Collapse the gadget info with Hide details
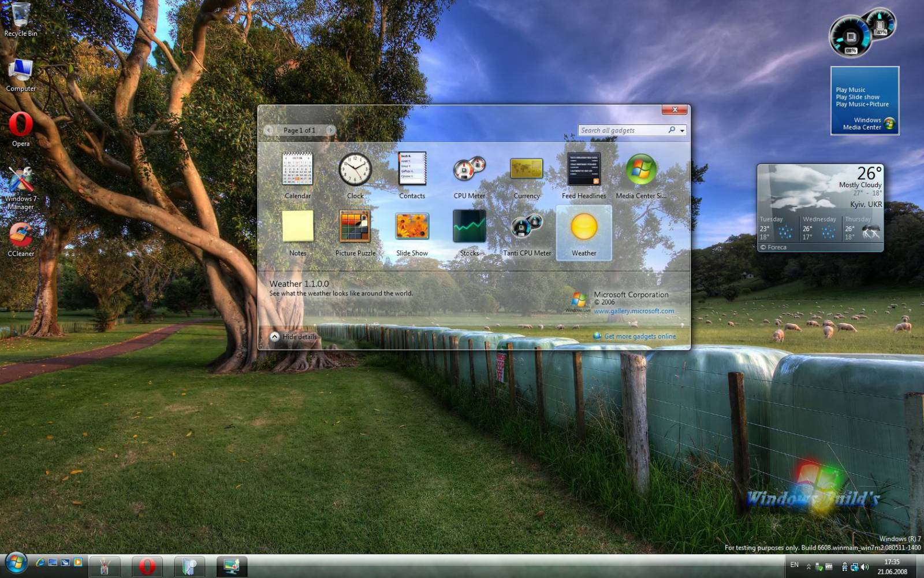924x578 pixels. 293,336
